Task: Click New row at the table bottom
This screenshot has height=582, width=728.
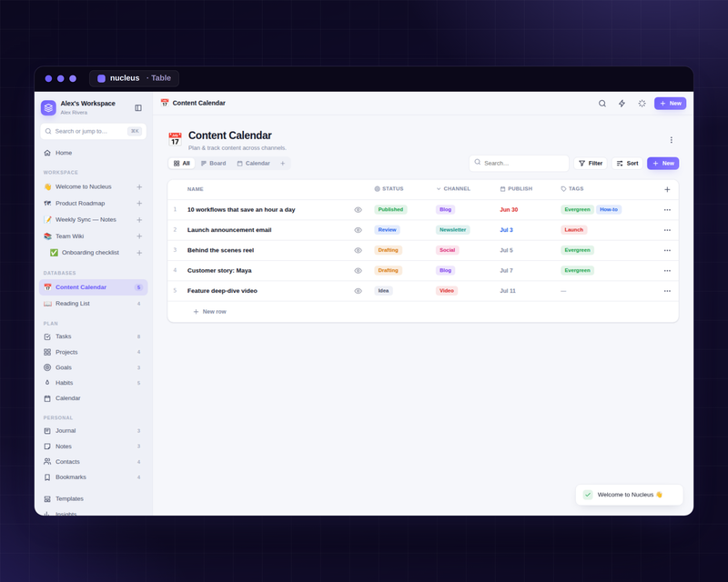Action: coord(209,312)
